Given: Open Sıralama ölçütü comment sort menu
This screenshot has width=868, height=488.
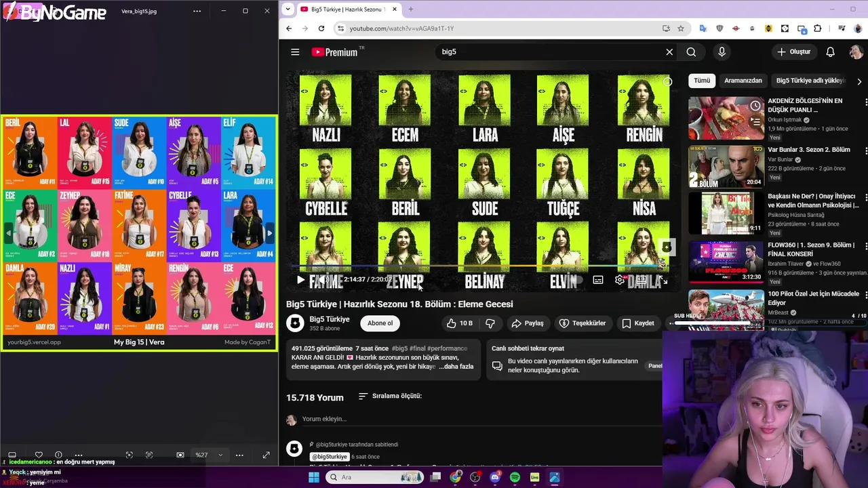Looking at the screenshot, I should (390, 396).
